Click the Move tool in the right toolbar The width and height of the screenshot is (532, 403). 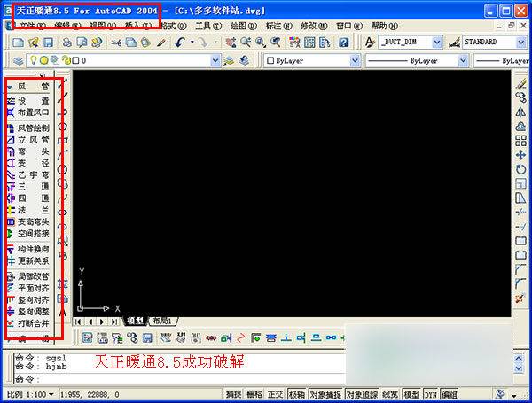pyautogui.click(x=520, y=155)
